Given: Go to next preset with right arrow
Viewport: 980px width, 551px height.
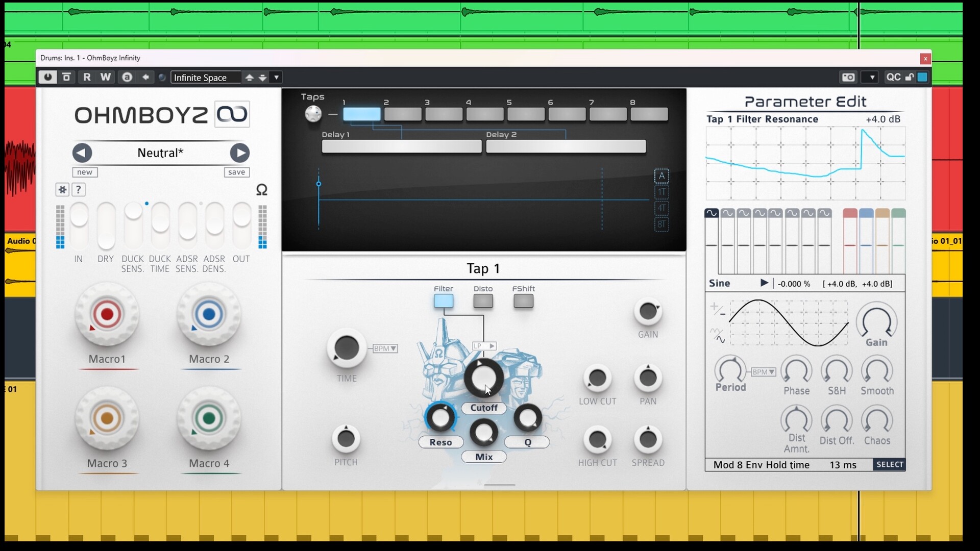Looking at the screenshot, I should [239, 153].
